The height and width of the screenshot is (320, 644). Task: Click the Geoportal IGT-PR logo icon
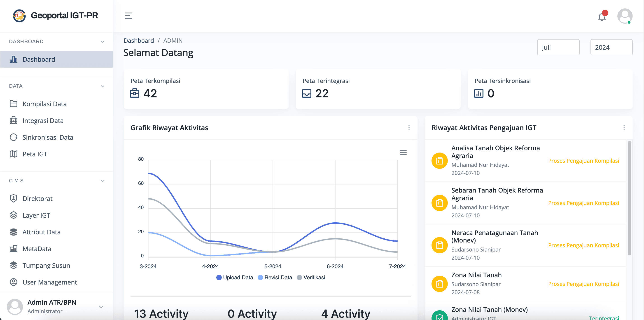pyautogui.click(x=19, y=16)
